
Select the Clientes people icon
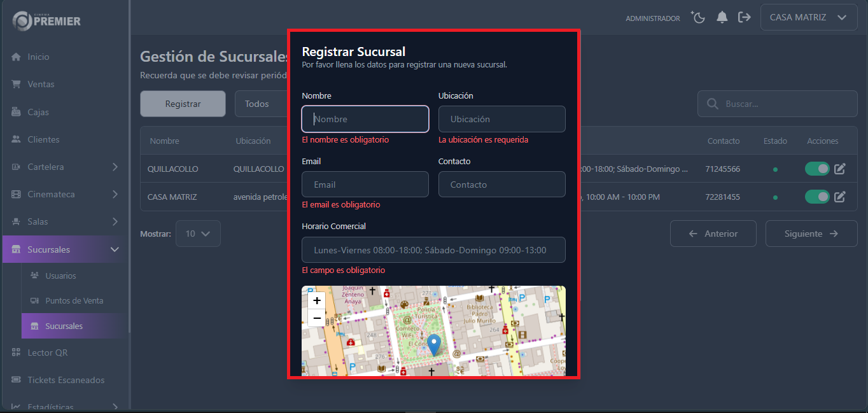(x=16, y=139)
